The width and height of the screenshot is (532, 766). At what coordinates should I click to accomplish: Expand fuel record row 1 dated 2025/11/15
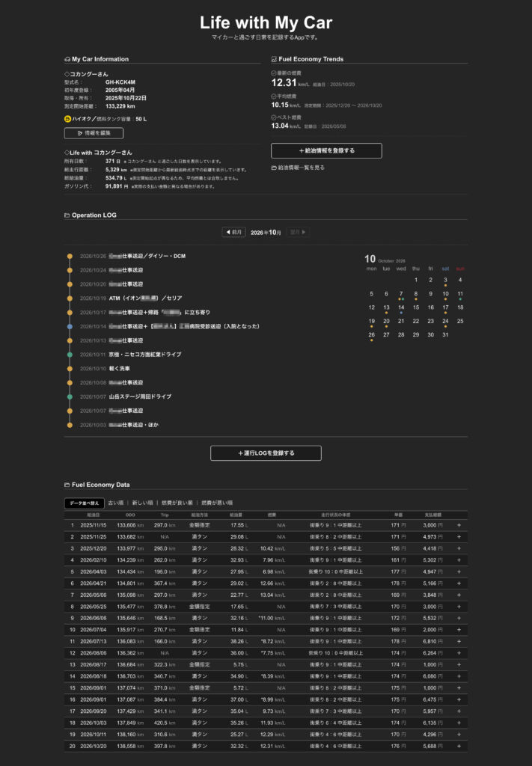[x=459, y=525]
